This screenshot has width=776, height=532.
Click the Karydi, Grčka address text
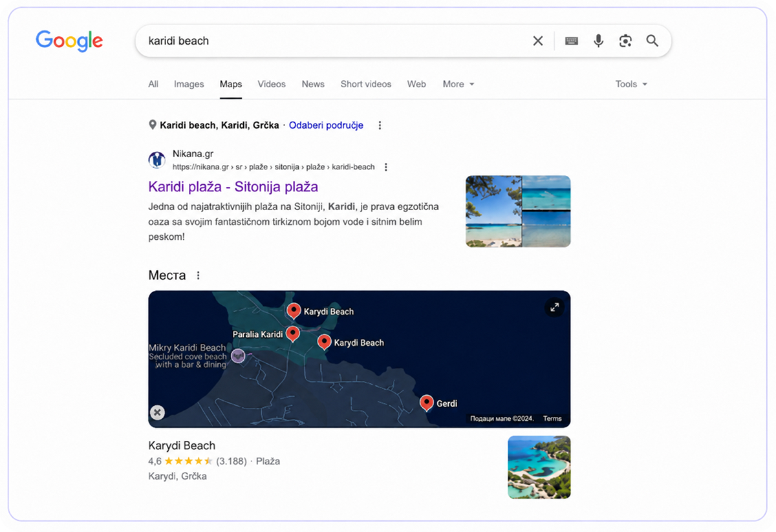[x=177, y=476]
